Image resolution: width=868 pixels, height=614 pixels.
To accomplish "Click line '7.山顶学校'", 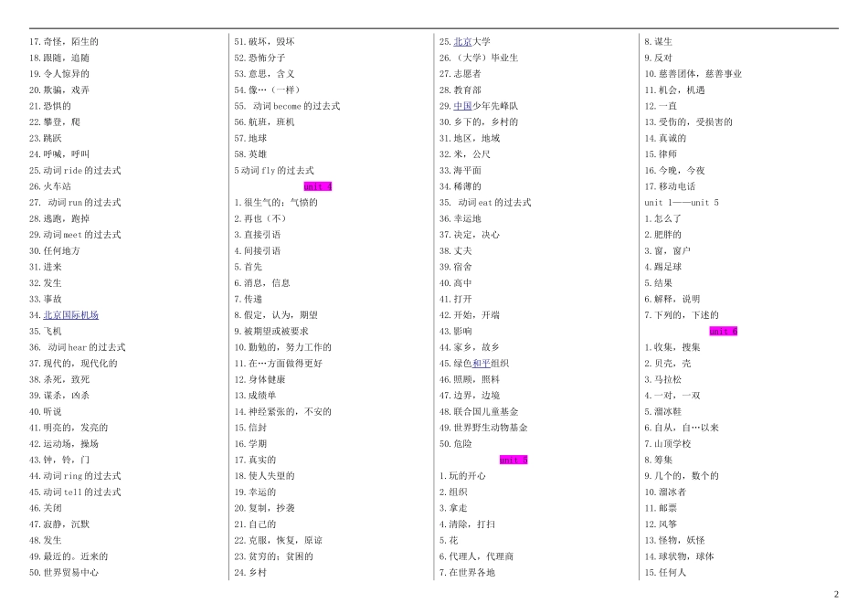I will click(x=668, y=443).
